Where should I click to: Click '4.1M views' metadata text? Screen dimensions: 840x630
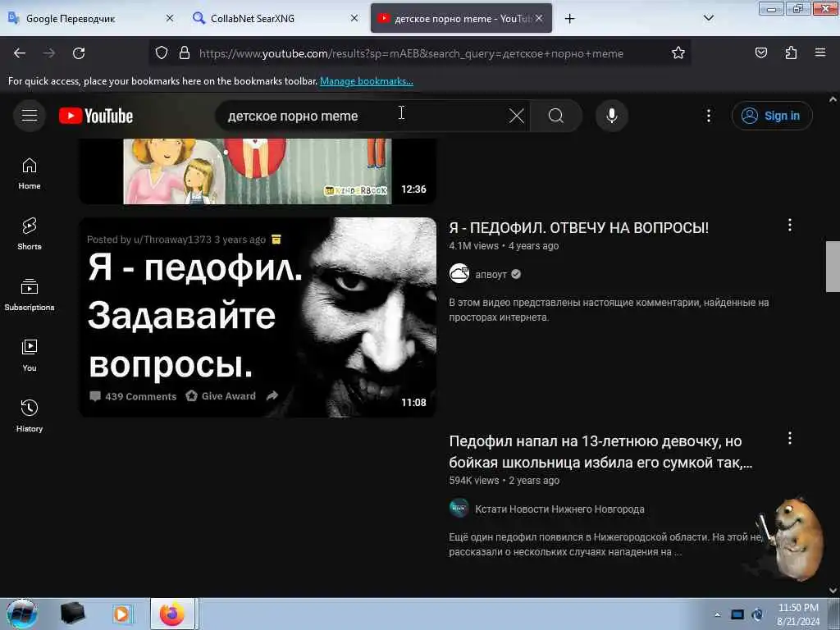[473, 246]
